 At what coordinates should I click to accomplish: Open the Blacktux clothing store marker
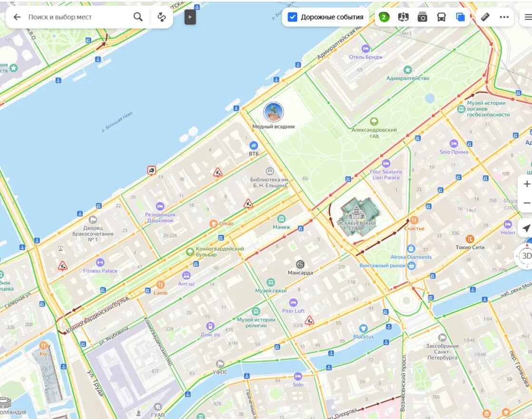(x=363, y=329)
